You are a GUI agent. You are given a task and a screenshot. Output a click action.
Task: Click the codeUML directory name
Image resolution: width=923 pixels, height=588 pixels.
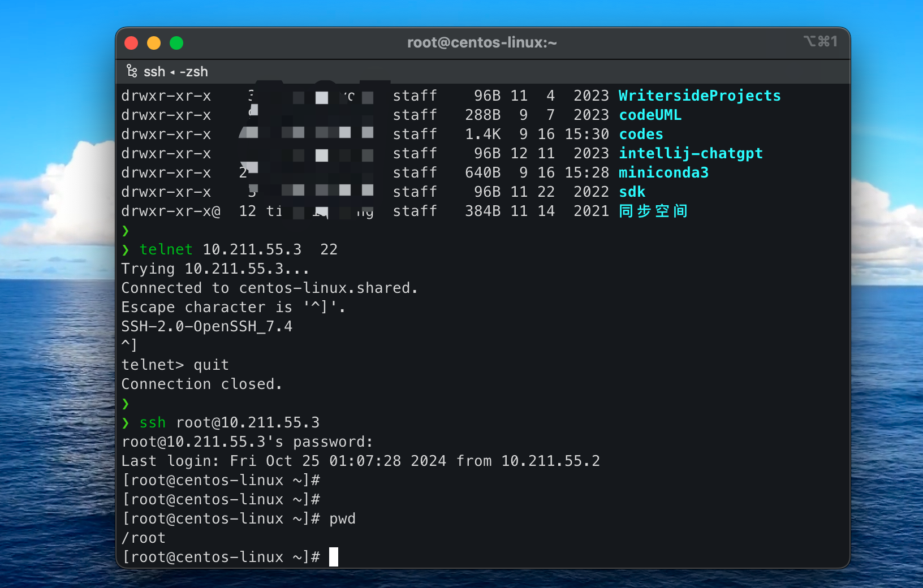[x=650, y=115]
